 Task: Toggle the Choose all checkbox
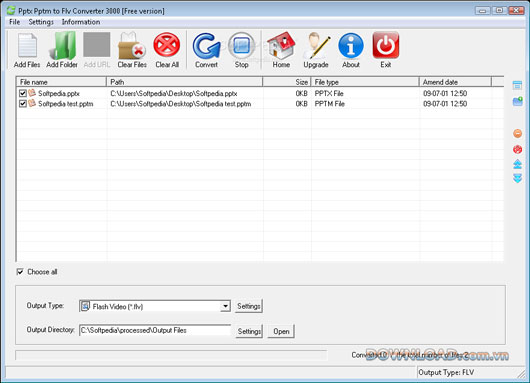(x=20, y=271)
